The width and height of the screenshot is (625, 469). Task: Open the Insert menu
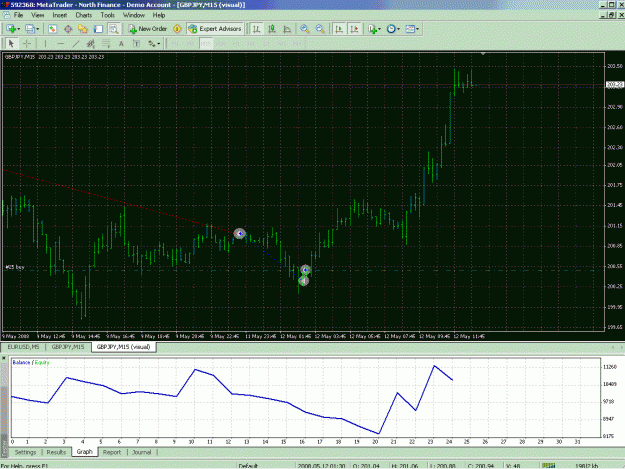click(x=60, y=15)
